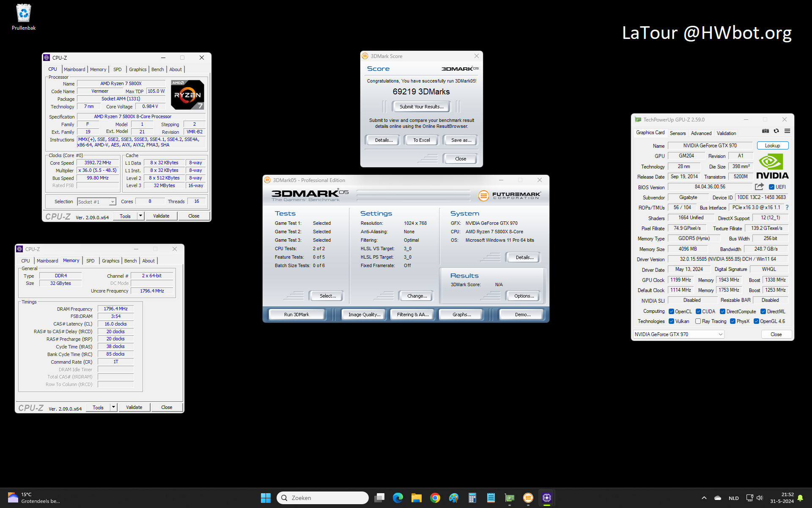The width and height of the screenshot is (812, 508).
Task: Open Notepad from the taskbar
Action: 491,498
